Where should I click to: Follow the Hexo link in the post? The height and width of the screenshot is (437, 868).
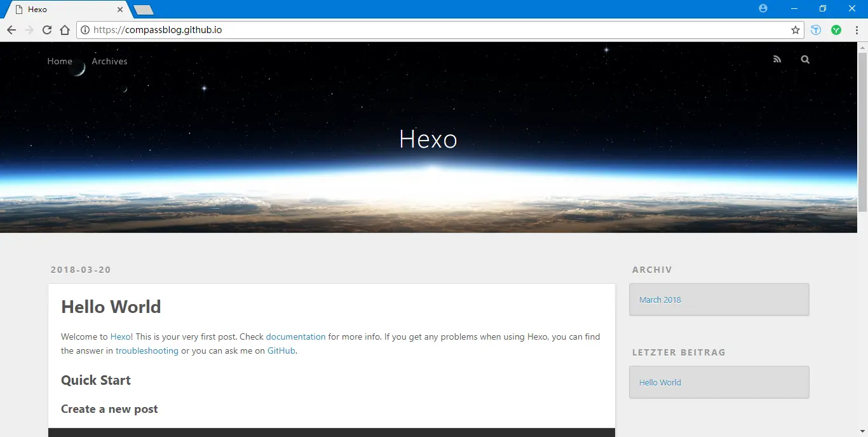click(x=120, y=336)
